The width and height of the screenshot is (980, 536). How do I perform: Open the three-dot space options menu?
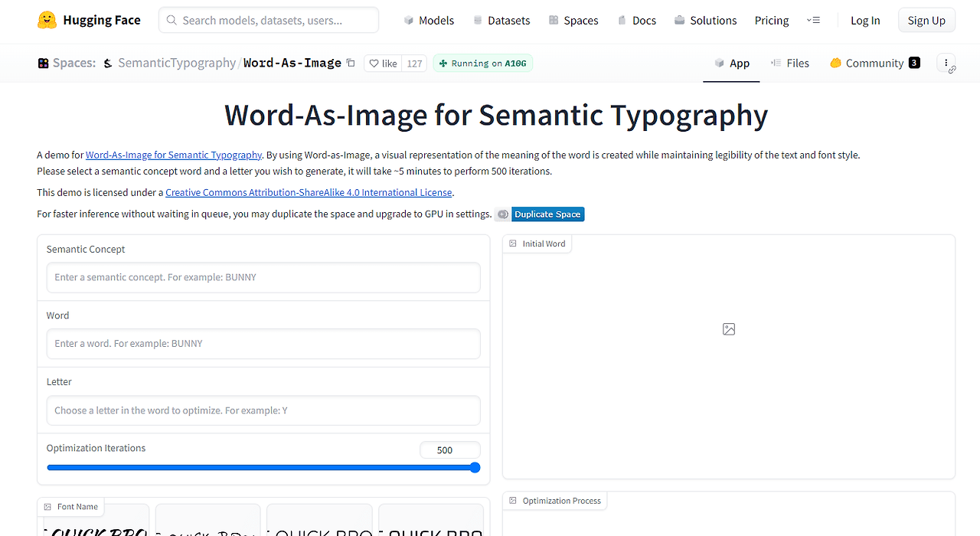(x=946, y=64)
